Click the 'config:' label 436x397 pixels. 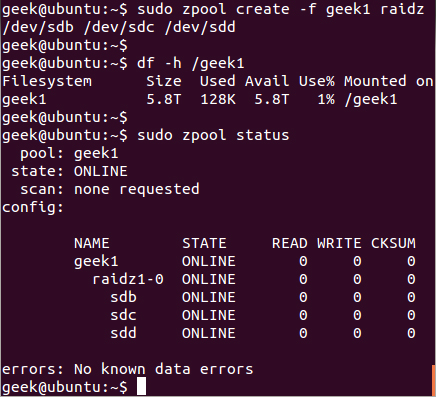click(33, 207)
